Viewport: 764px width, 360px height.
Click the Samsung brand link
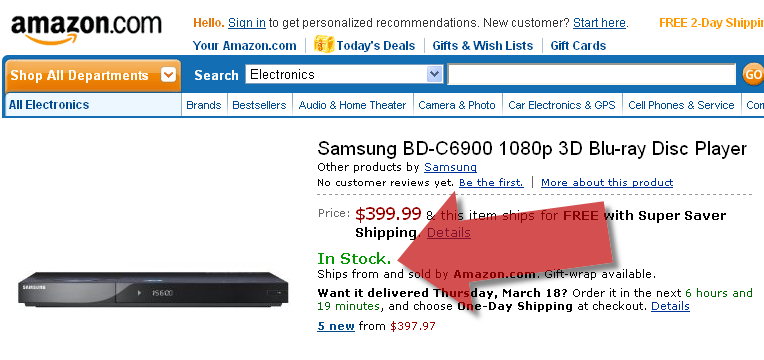point(450,167)
